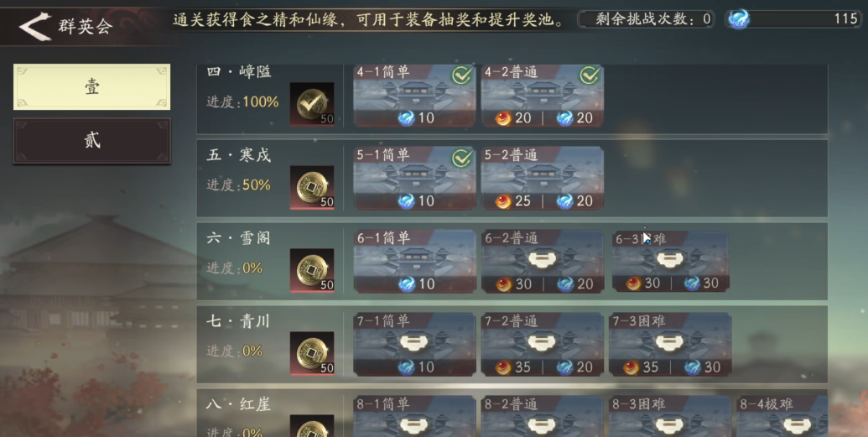Click the green checkmark on 4-1简单
Image resolution: width=868 pixels, height=437 pixels.
[462, 75]
